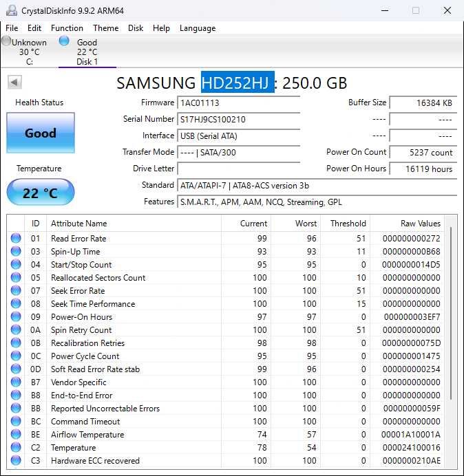Click status orb of Command Timeout row
Viewport: 464px width, 476px height.
point(16,421)
